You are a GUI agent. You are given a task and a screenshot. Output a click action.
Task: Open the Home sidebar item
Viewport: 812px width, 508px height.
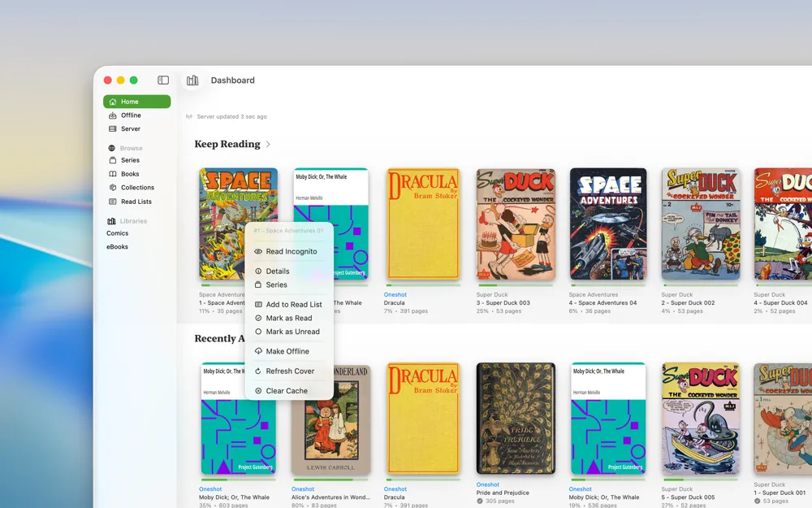coord(136,102)
